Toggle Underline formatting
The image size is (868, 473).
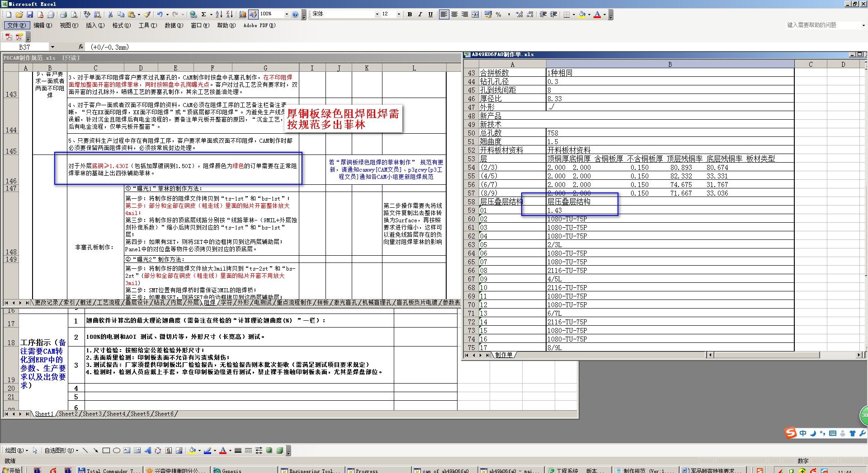(x=430, y=14)
